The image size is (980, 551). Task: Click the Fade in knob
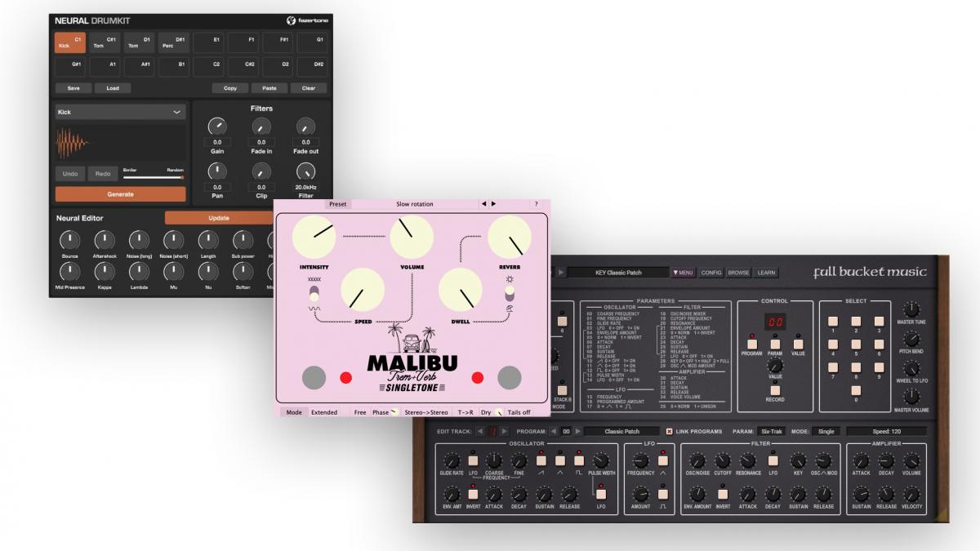pyautogui.click(x=261, y=127)
